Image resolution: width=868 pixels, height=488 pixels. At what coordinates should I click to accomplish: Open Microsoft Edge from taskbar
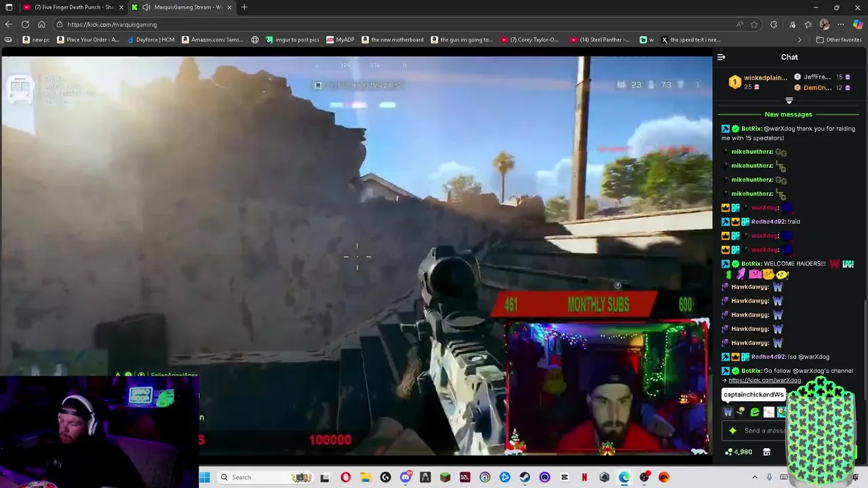coord(624,477)
